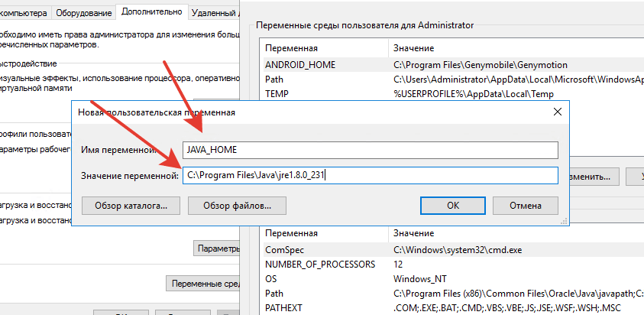This screenshot has width=644, height=315.
Task: Confirm with the OK button
Action: click(453, 206)
